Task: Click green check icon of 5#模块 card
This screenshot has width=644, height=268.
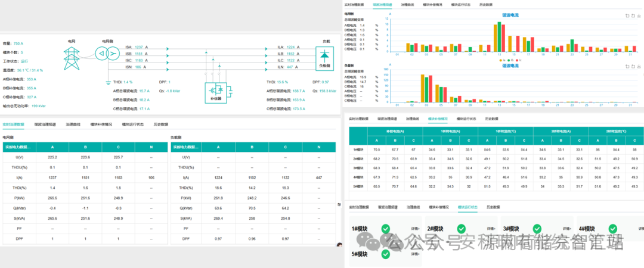Action: coord(385,254)
